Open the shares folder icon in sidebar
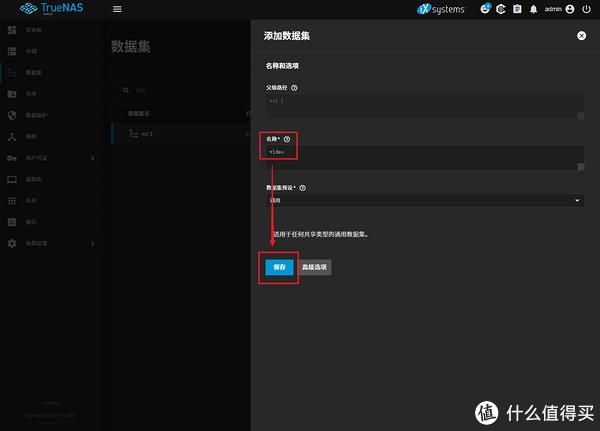 (x=12, y=94)
